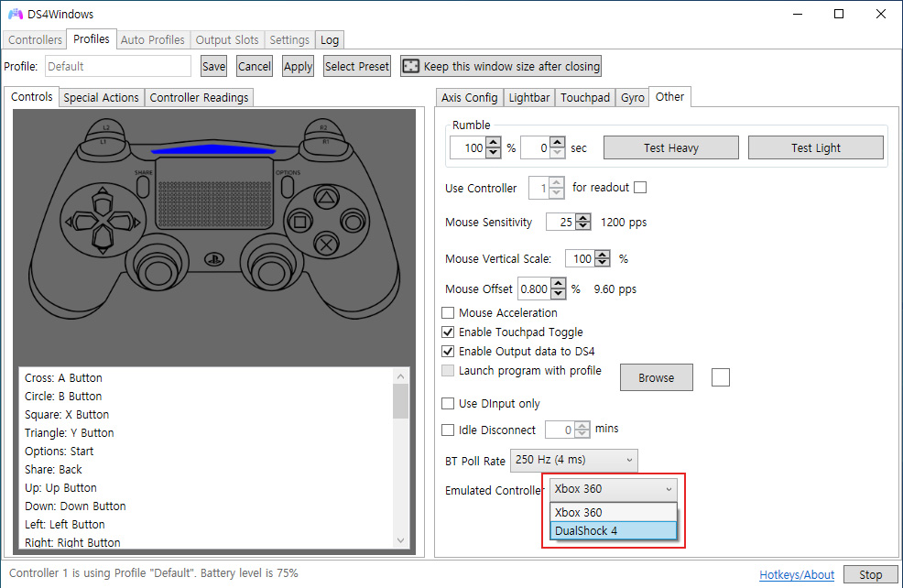Open the Touchpad tab
The width and height of the screenshot is (903, 588).
click(585, 97)
